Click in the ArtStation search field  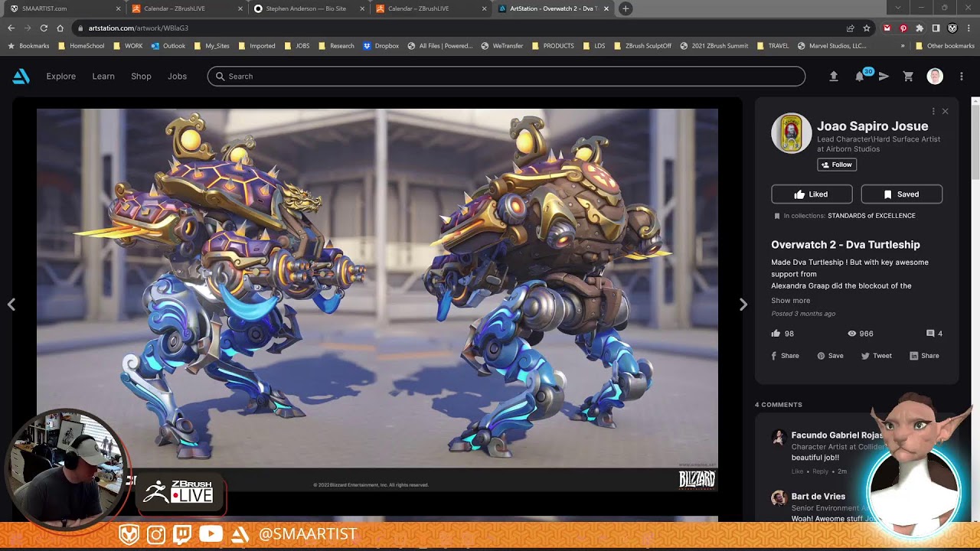coord(506,77)
